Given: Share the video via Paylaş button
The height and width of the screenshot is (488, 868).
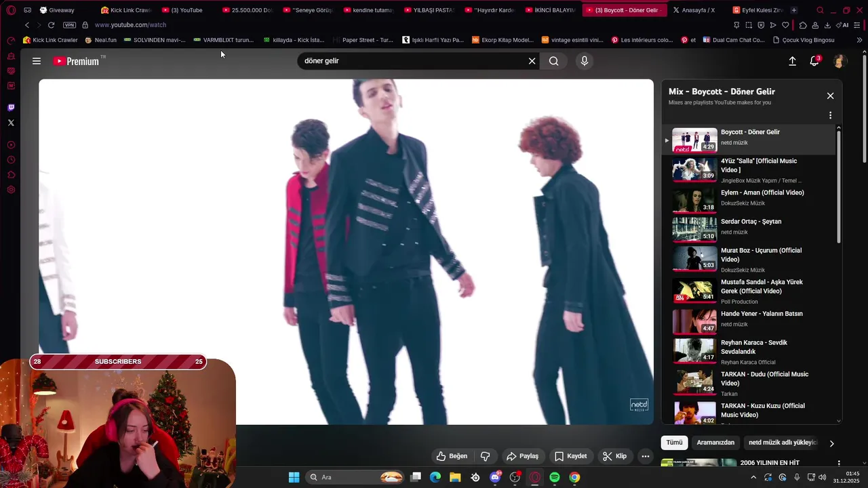Looking at the screenshot, I should pyautogui.click(x=522, y=456).
